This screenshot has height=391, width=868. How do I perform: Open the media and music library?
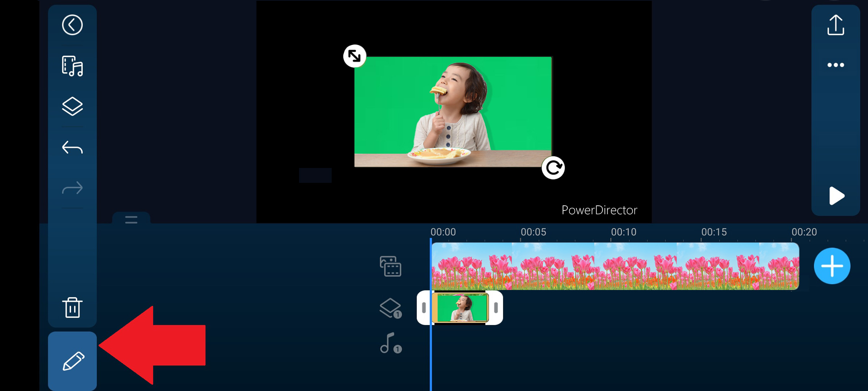[x=72, y=66]
